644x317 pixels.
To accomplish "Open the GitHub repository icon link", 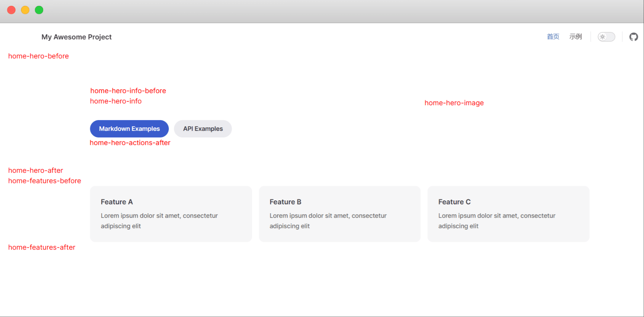I will click(633, 37).
